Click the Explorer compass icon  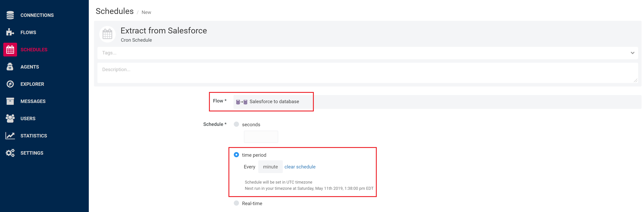coord(10,84)
